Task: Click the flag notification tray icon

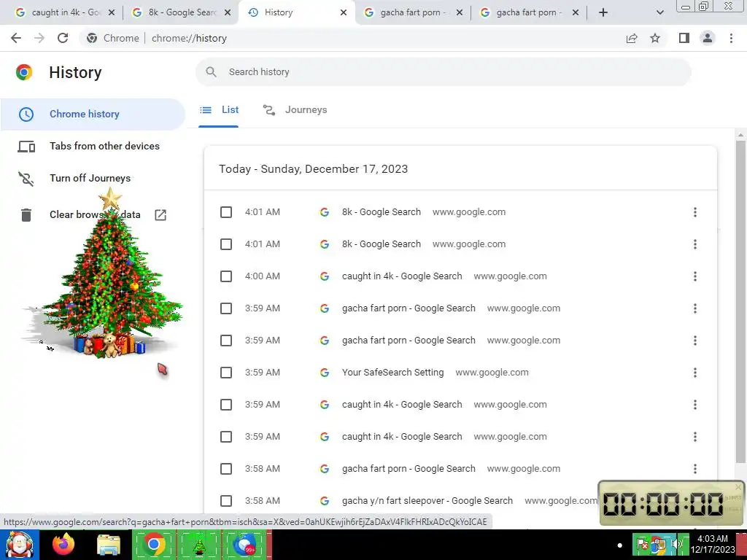Action: coord(642,544)
